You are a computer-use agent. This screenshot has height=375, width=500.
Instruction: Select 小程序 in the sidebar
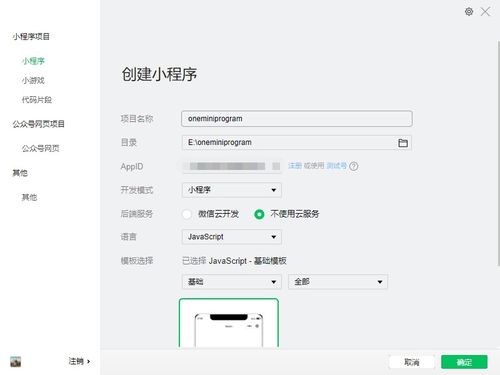click(33, 61)
